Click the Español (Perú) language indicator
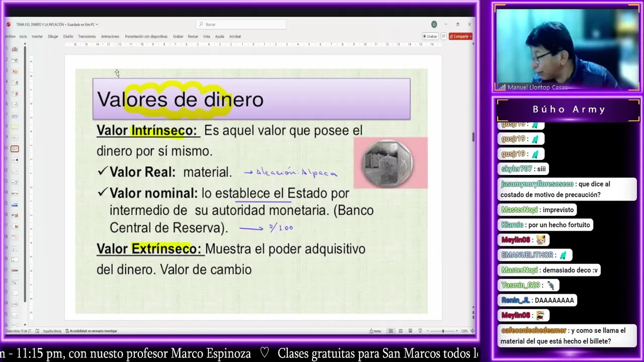Screen dimensions: 644x362 (52, 331)
